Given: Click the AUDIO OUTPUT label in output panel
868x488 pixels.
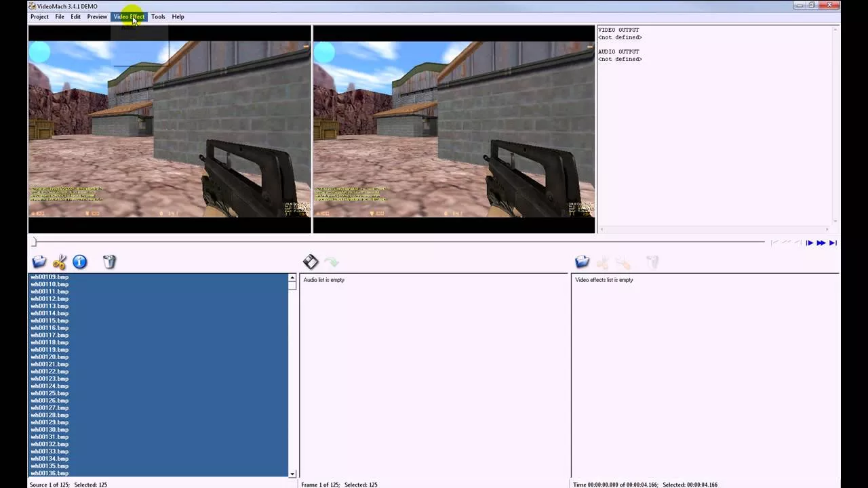Looking at the screenshot, I should (x=618, y=52).
